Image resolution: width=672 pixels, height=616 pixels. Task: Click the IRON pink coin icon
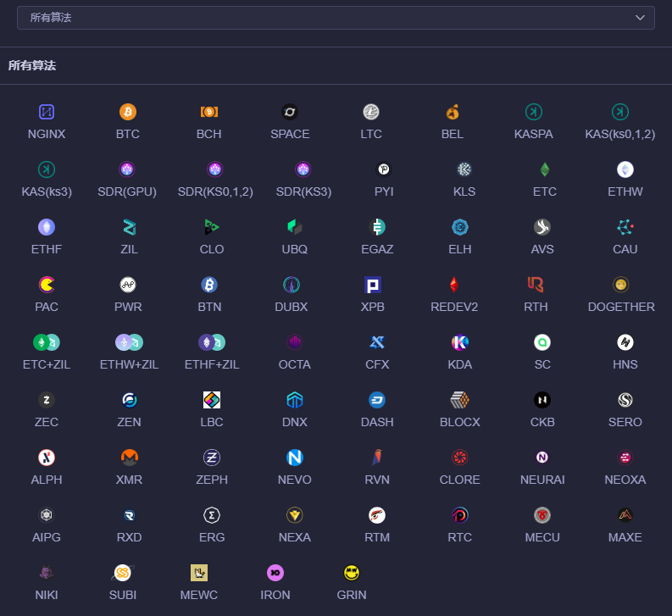pyautogui.click(x=275, y=573)
